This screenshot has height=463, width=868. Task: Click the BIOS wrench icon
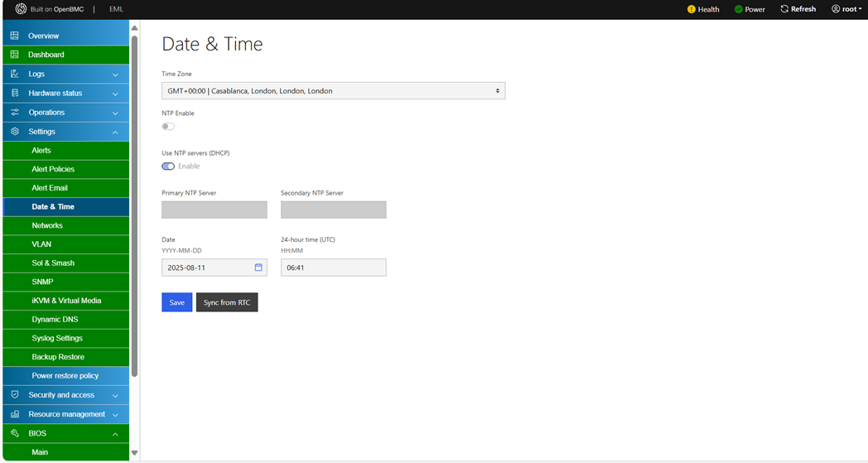tap(14, 433)
